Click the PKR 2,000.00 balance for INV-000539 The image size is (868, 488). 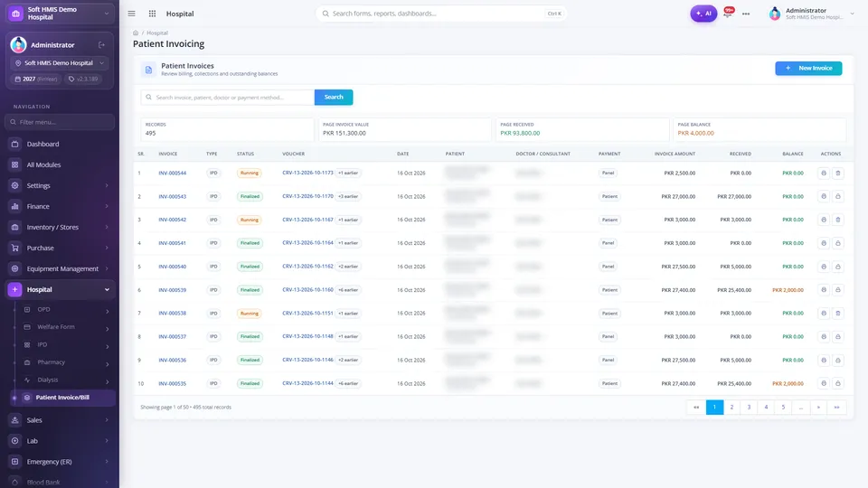788,290
